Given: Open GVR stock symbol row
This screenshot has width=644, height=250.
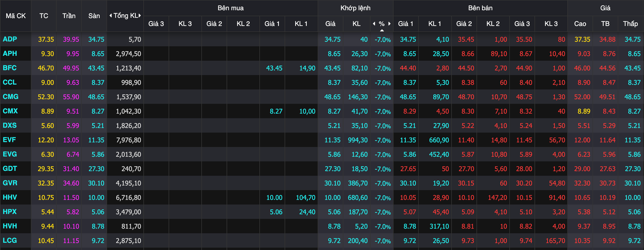Looking at the screenshot, I should click(10, 183).
